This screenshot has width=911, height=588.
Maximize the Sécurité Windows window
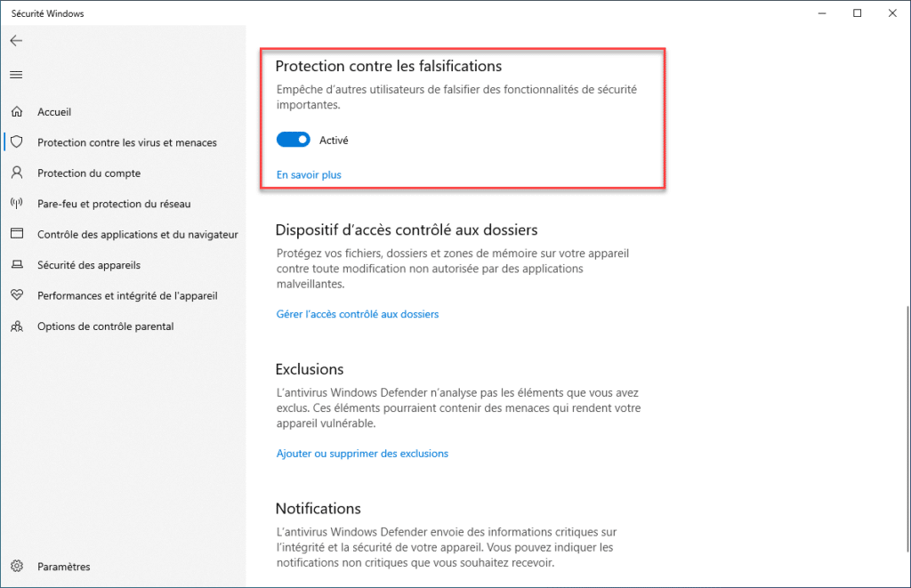[x=857, y=13]
